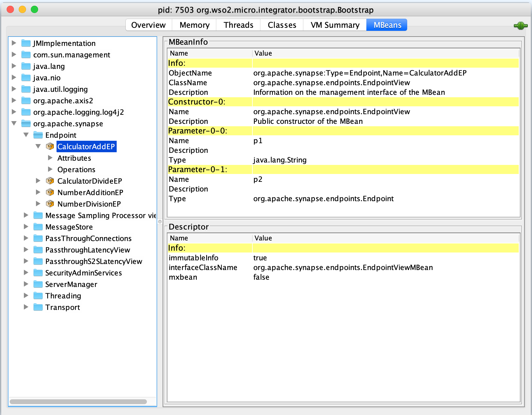Select the NumberAdditionEP MBean icon

50,192
